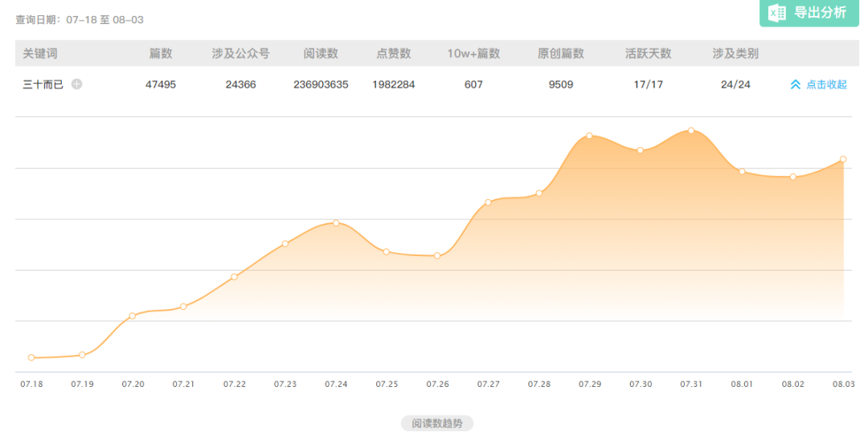Click the 点赞数 column header
Image resolution: width=868 pixels, height=440 pixels.
[394, 54]
